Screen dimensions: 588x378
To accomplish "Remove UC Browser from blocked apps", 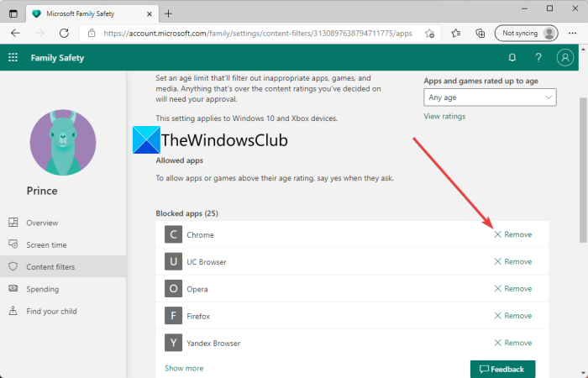I will pos(512,262).
